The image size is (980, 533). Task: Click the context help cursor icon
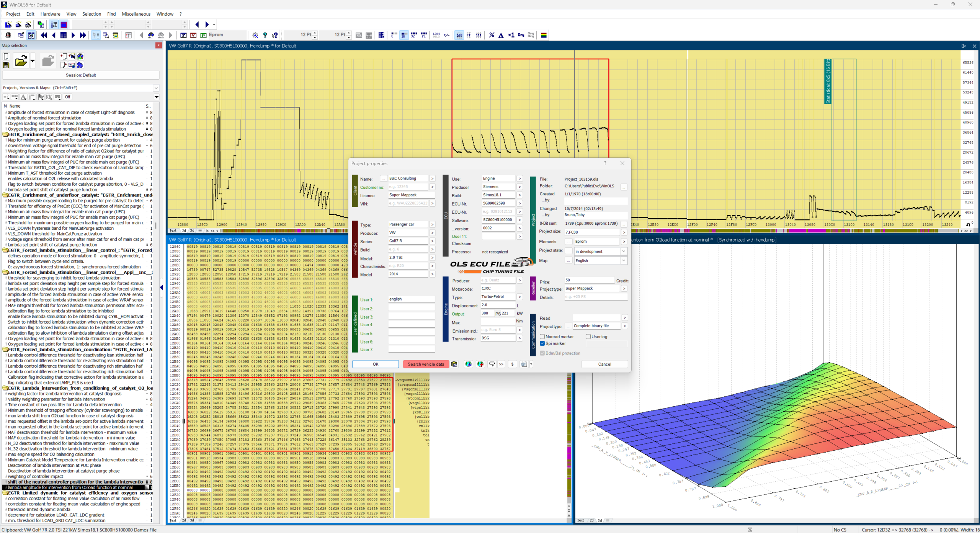[x=275, y=35]
